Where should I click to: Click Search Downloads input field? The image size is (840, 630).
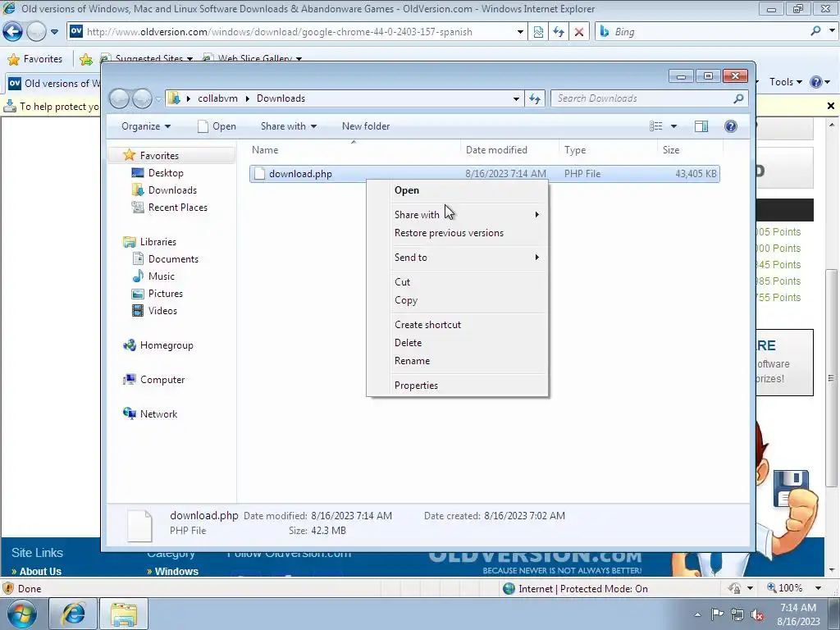click(641, 98)
